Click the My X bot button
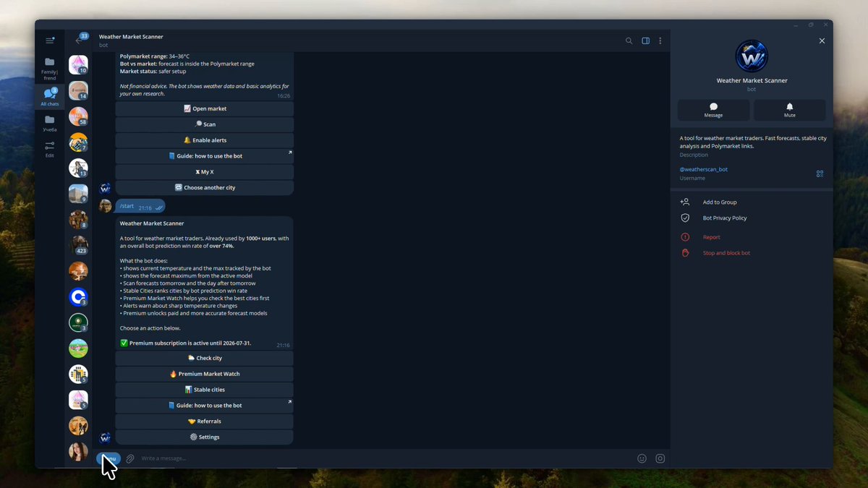Viewport: 868px width, 488px height. (205, 172)
